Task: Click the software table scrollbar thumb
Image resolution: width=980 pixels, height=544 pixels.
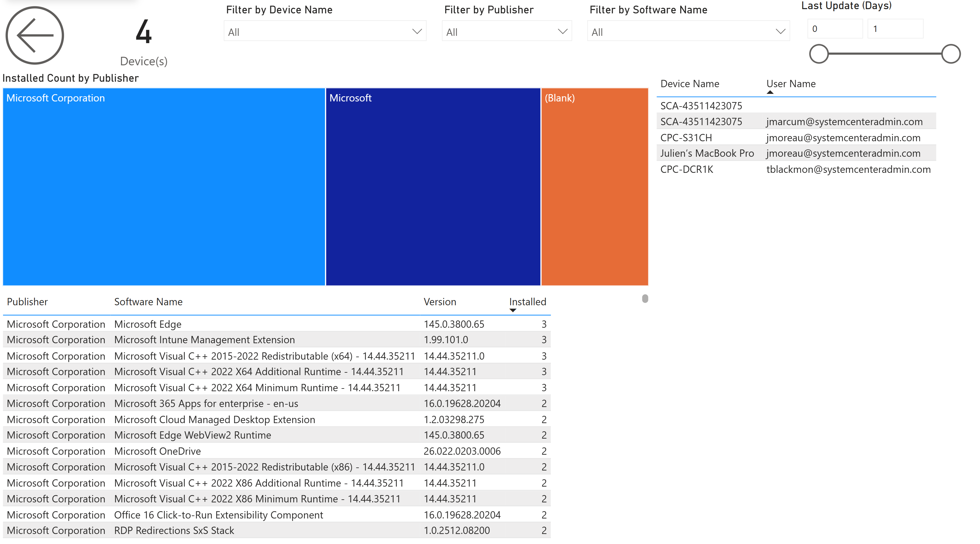Action: coord(645,299)
